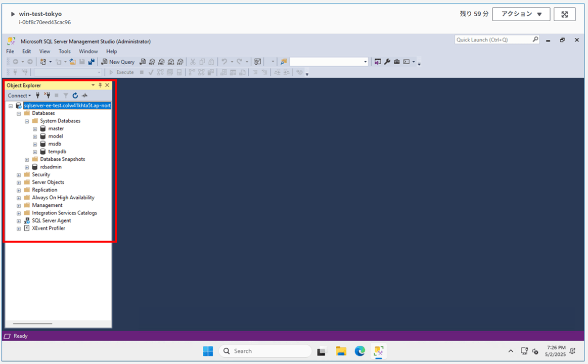The image size is (588, 364).
Task: Click the New Project toolbar icon
Action: 43,62
